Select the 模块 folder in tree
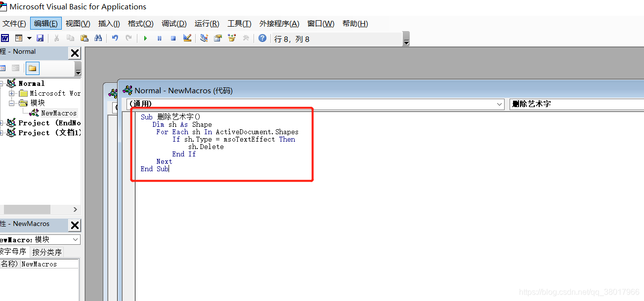644x301 pixels. 38,103
